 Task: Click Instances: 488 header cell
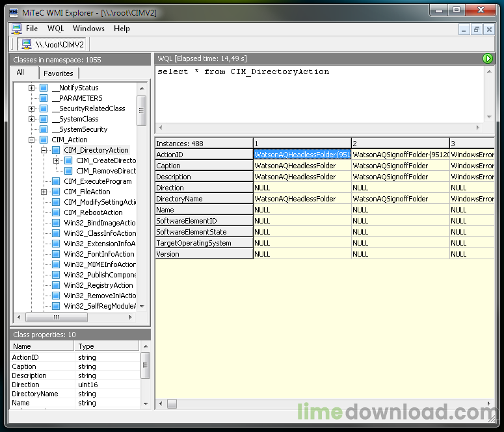tap(204, 144)
